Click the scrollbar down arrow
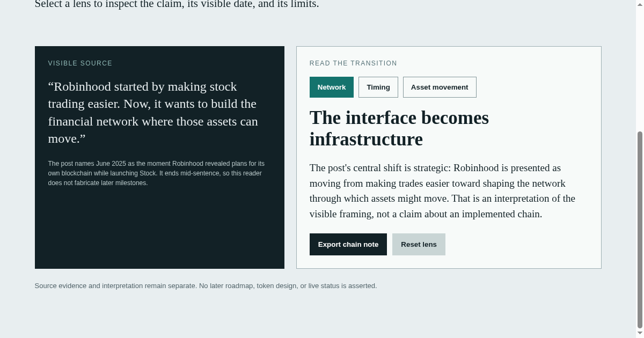The image size is (644, 338). coord(640,333)
